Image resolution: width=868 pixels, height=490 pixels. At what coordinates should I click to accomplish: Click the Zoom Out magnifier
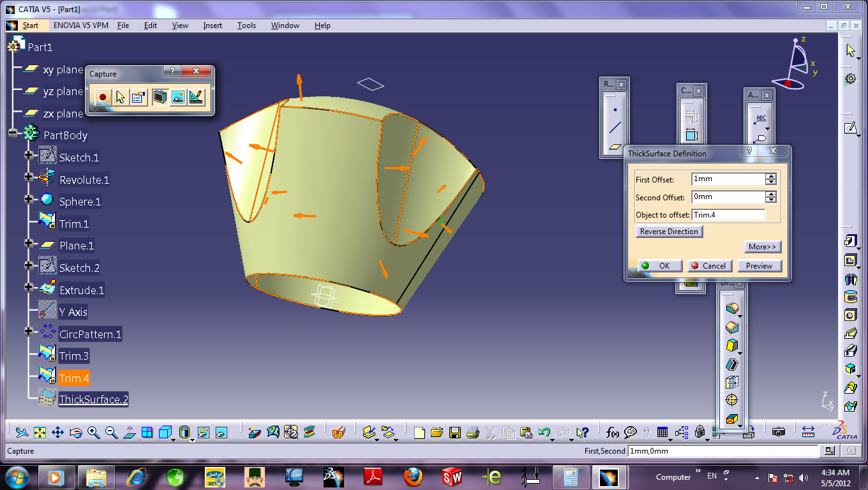tap(111, 433)
